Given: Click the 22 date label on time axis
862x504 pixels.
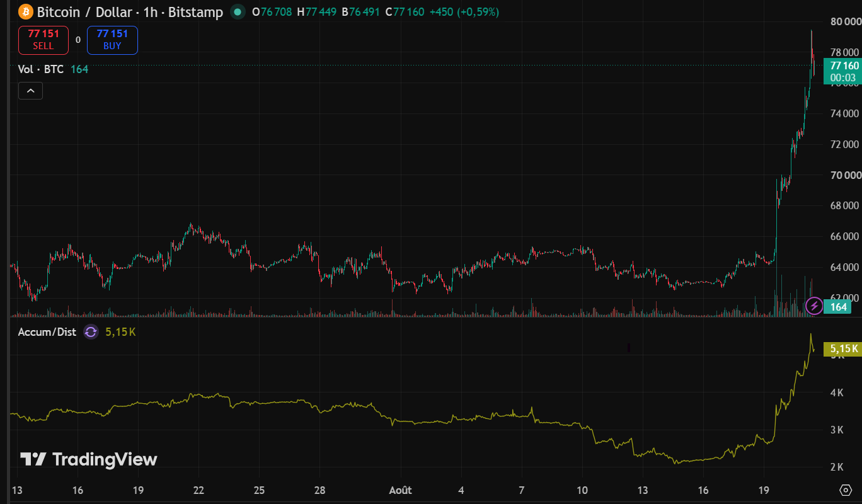Looking at the screenshot, I should (x=198, y=490).
